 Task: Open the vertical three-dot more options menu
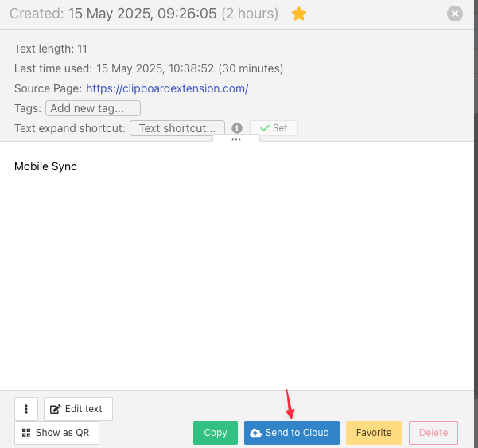pos(26,409)
